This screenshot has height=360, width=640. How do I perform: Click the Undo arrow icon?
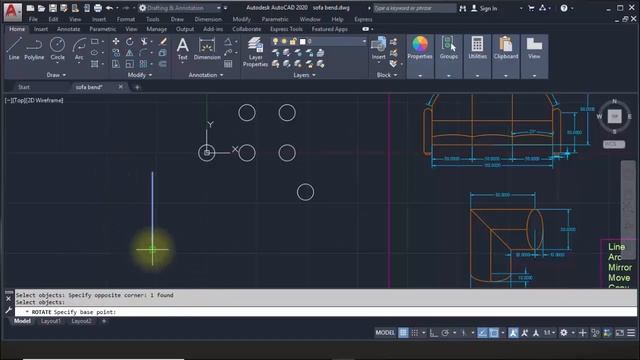tap(109, 8)
